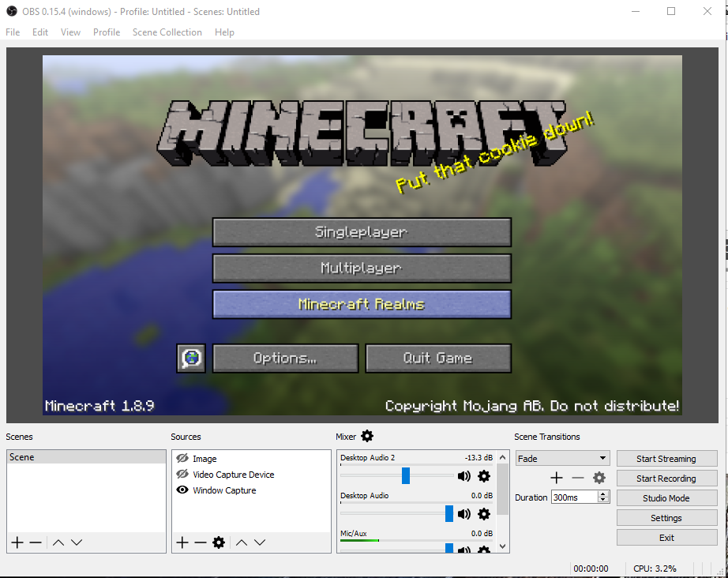Enter Studio Mode

pos(666,498)
